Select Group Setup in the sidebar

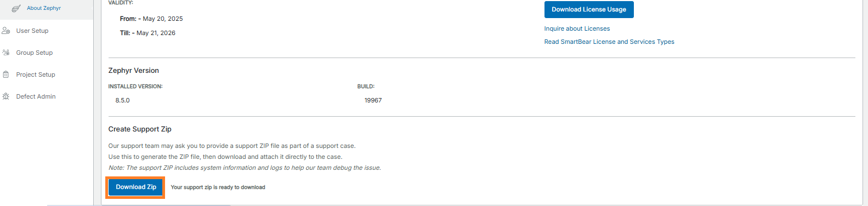point(35,53)
